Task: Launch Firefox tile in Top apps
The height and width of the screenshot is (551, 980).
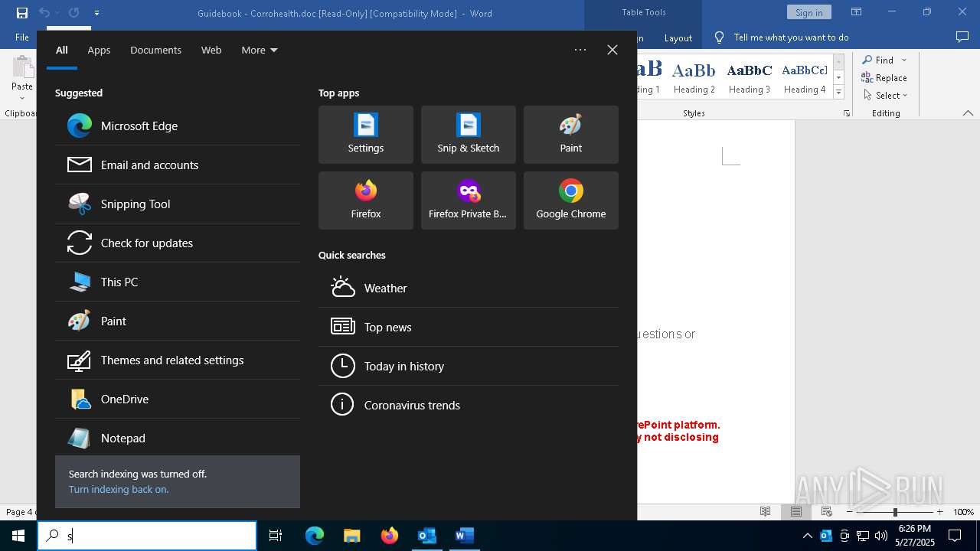Action: (366, 201)
